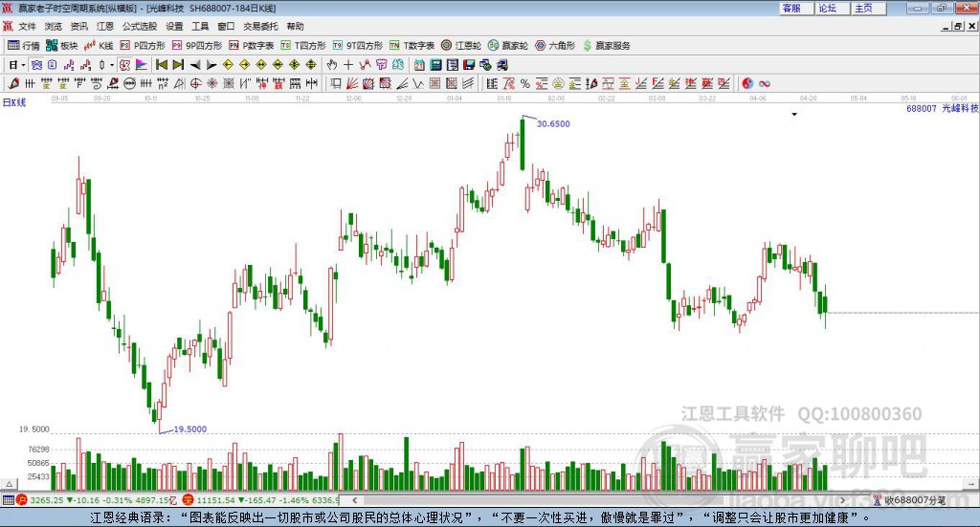Viewport: 980px width, 527px height.
Task: Click the Shenzhen index 11151.54 status entry
Action: coord(261,500)
